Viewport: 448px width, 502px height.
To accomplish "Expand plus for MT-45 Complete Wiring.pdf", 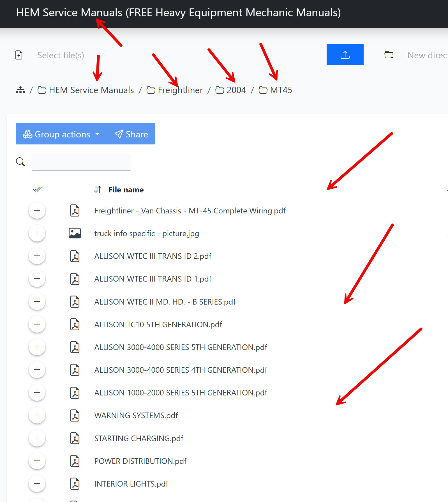I will coord(37,210).
